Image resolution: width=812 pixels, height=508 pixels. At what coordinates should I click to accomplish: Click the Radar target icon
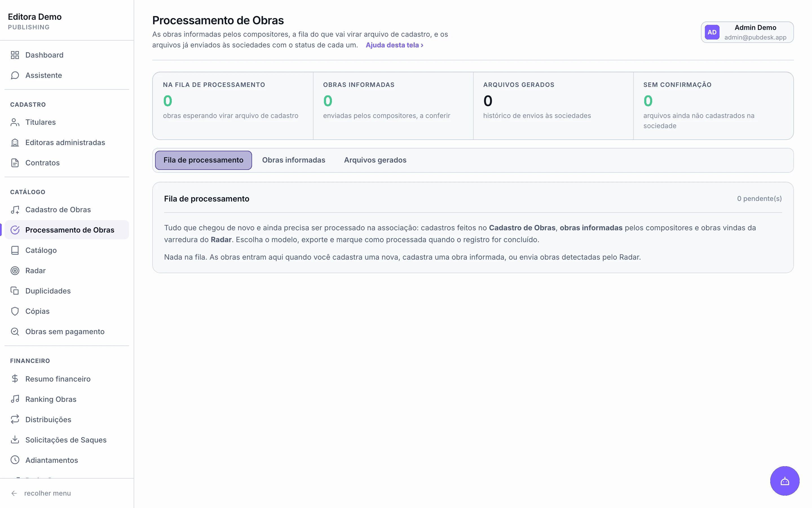tap(15, 271)
